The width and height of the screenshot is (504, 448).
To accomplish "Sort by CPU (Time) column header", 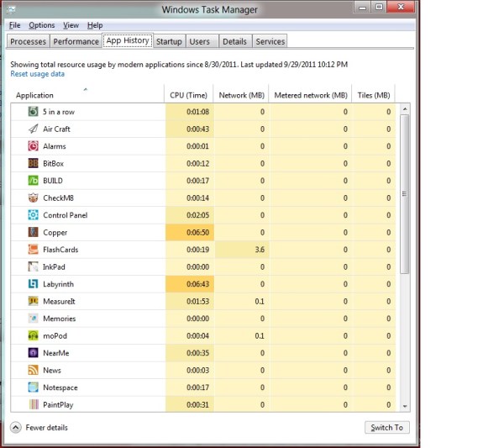I will pyautogui.click(x=188, y=96).
